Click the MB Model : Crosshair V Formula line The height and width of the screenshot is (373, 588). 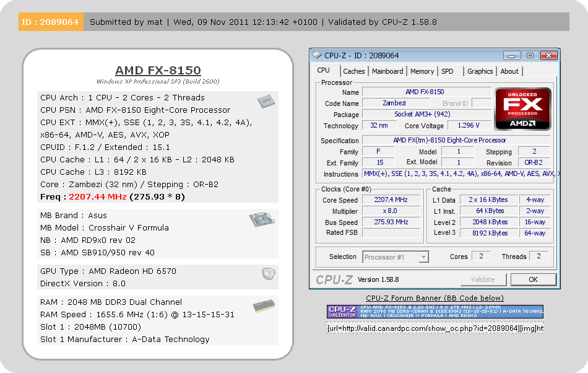tap(105, 228)
